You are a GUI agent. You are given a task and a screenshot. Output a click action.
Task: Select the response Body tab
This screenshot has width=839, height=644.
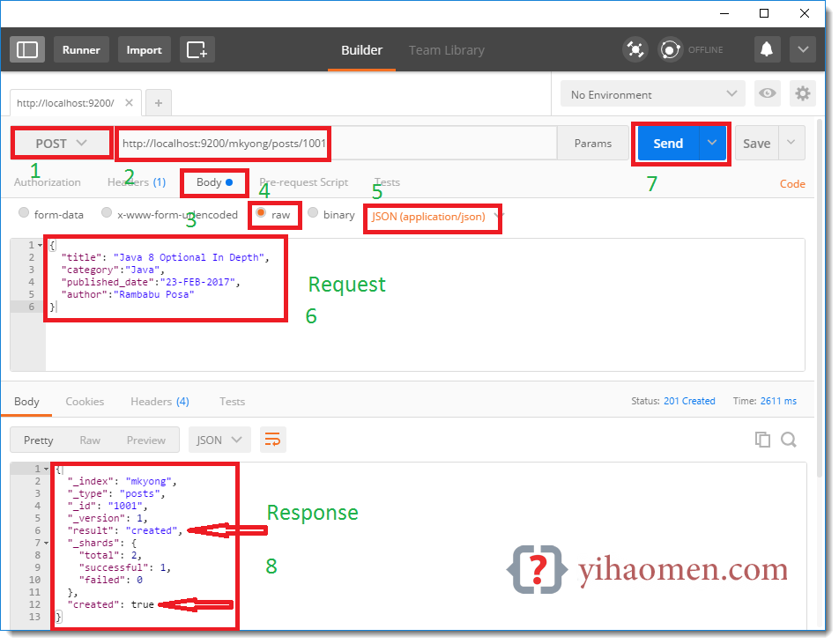(x=26, y=402)
